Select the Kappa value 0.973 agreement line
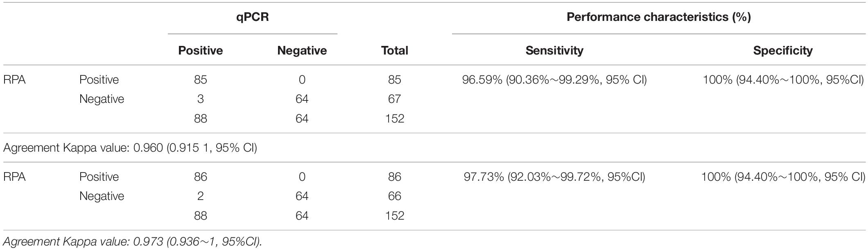The height and width of the screenshot is (250, 868). coord(132,242)
